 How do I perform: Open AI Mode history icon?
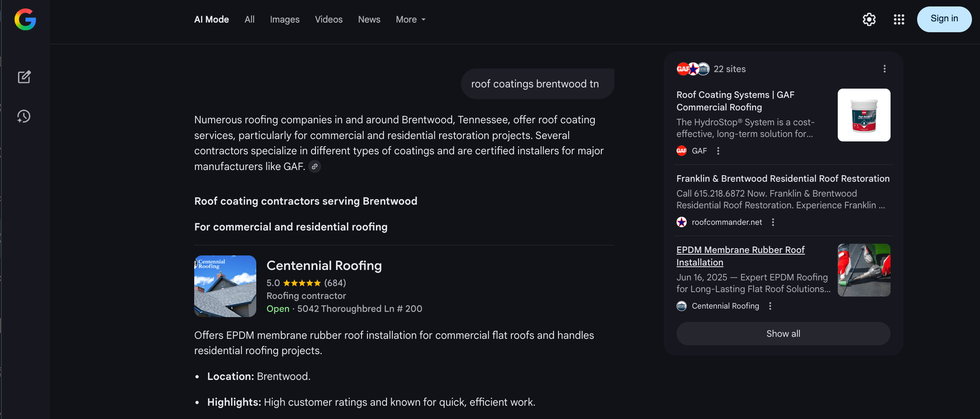(x=24, y=116)
